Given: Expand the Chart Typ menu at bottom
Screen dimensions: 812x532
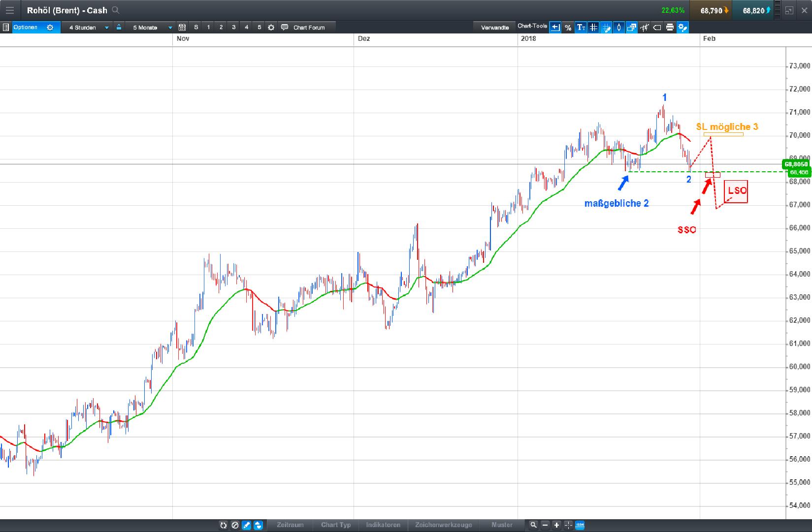Looking at the screenshot, I should coord(336,525).
